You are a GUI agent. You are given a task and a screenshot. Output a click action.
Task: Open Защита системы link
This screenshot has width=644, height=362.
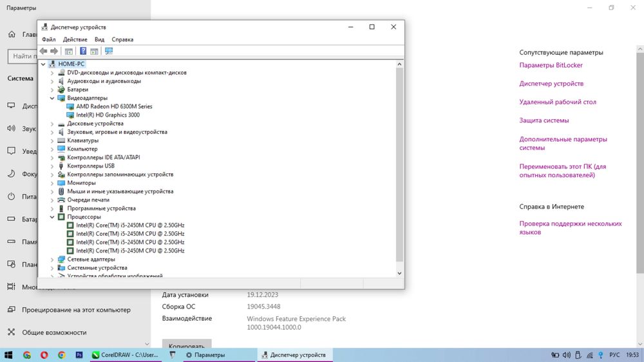(x=544, y=120)
